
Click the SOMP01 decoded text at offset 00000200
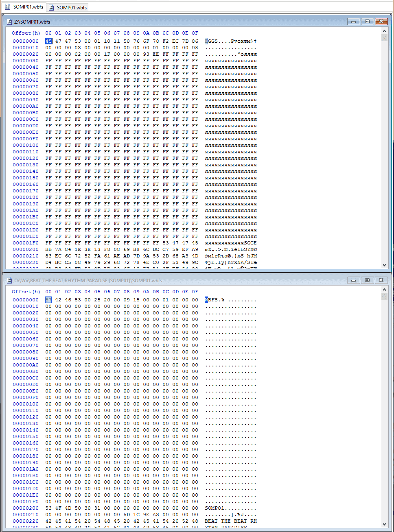pyautogui.click(x=215, y=508)
